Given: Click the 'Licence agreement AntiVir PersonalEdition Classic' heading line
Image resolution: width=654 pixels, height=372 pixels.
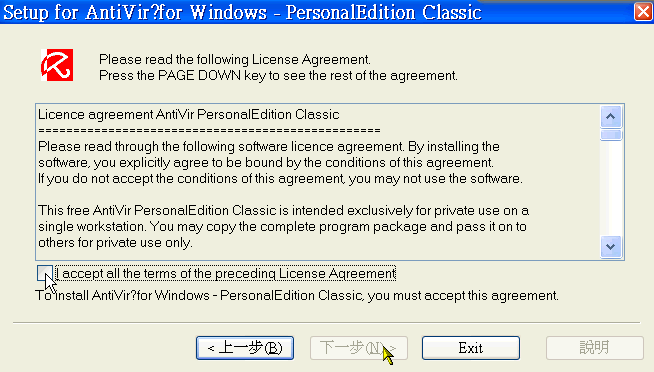Looking at the screenshot, I should [x=189, y=114].
